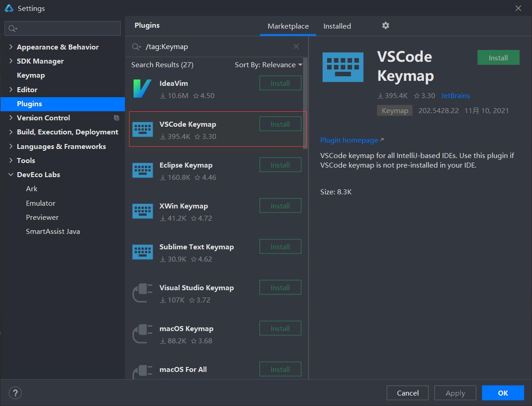Click the Eclipse Keymap keyboard icon

pos(142,170)
